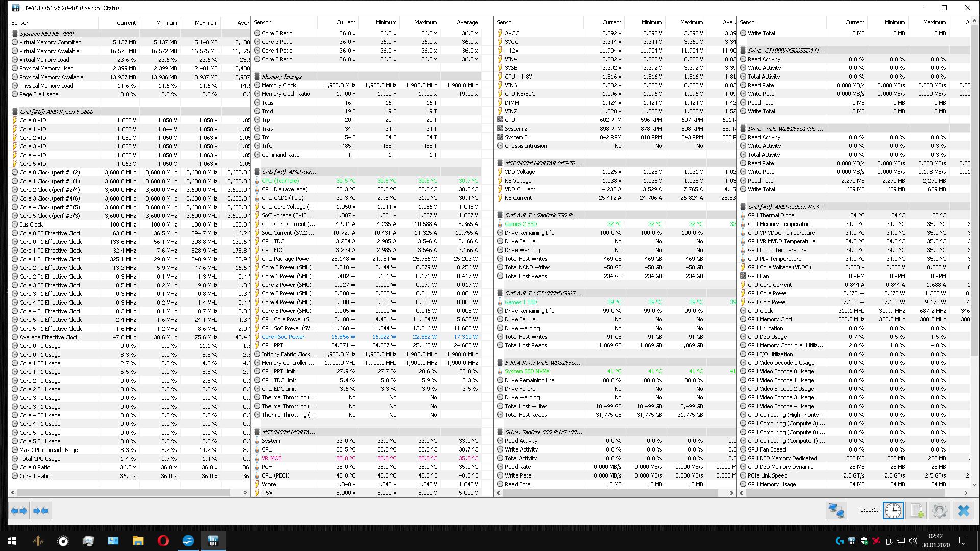Viewport: 980px width, 551px height.
Task: Open File Explorer from the taskbar
Action: [x=138, y=541]
